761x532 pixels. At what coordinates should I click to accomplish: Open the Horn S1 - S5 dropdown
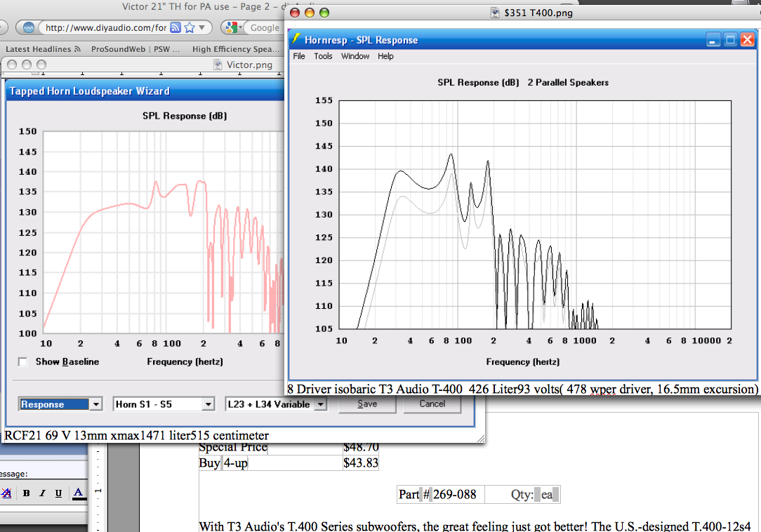(164, 404)
